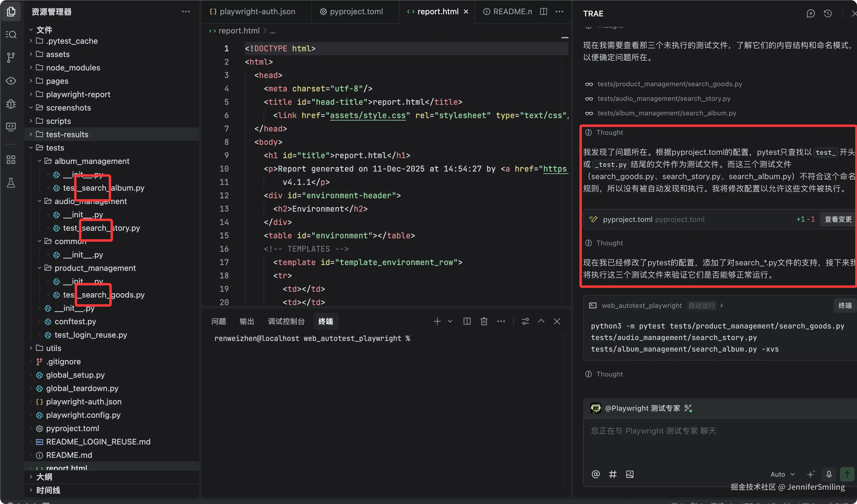Click the 查看变更 button

pos(838,219)
